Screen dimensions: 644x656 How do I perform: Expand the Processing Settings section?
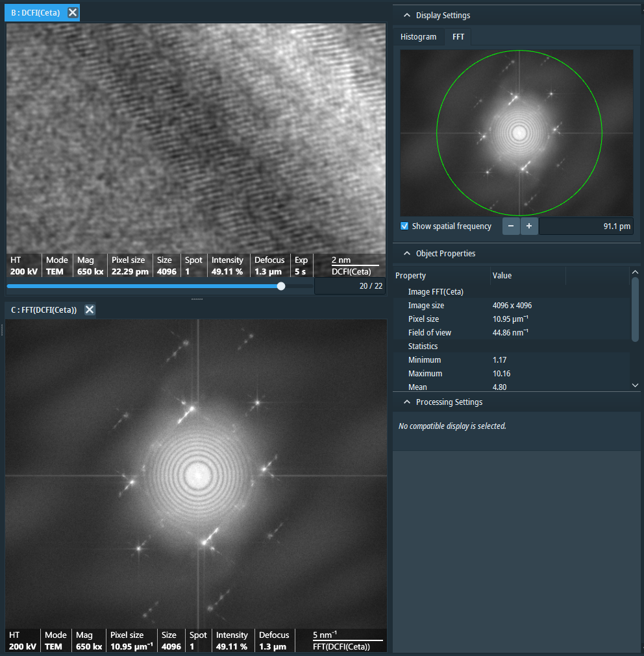407,402
